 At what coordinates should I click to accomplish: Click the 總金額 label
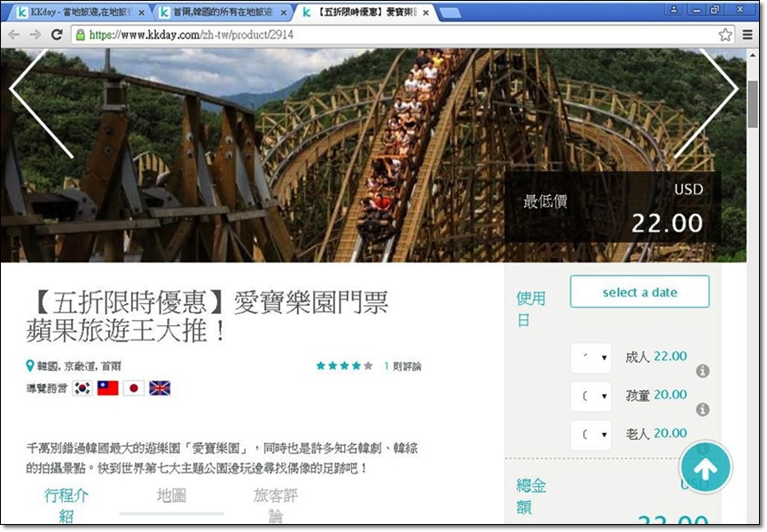coord(531,497)
